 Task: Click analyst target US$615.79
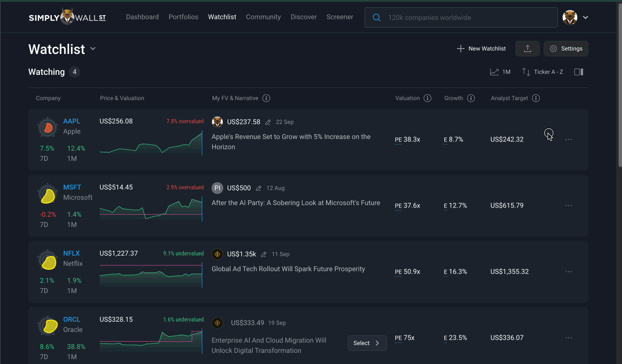(507, 206)
